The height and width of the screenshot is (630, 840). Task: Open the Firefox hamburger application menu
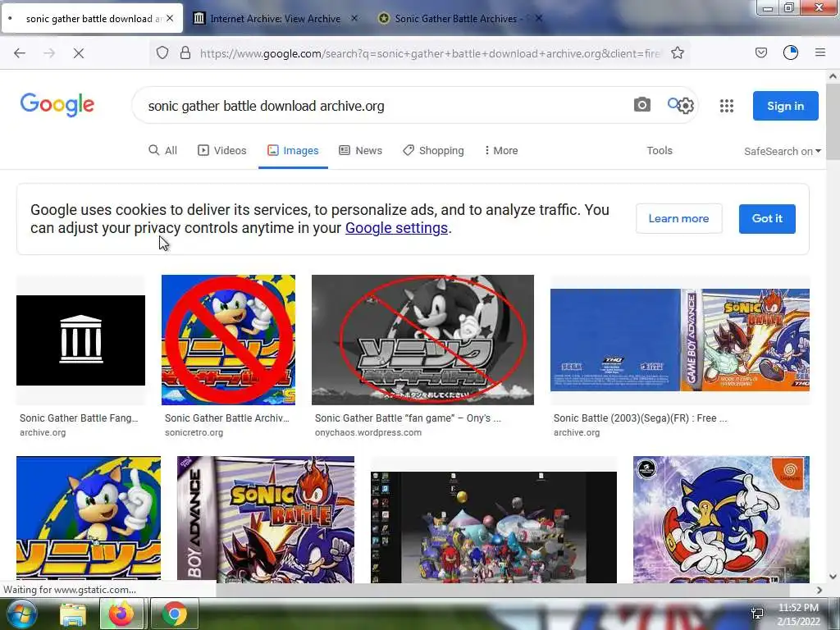[x=820, y=52]
